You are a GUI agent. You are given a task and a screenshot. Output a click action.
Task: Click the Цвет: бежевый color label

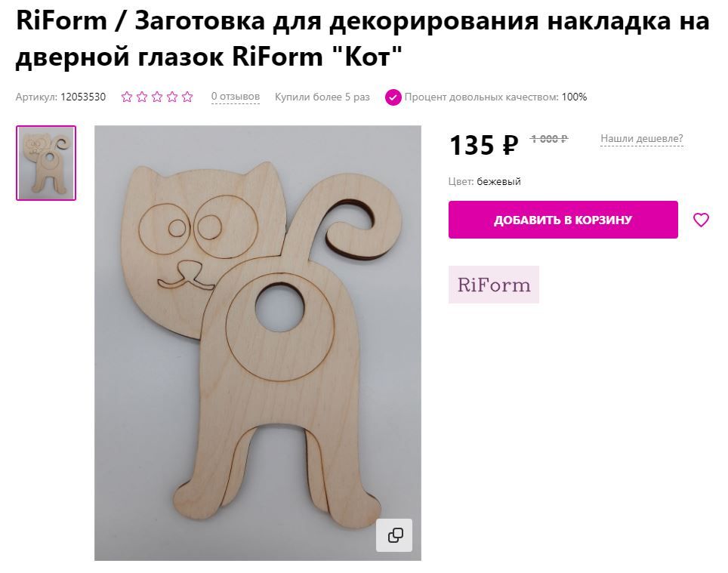pyautogui.click(x=484, y=181)
